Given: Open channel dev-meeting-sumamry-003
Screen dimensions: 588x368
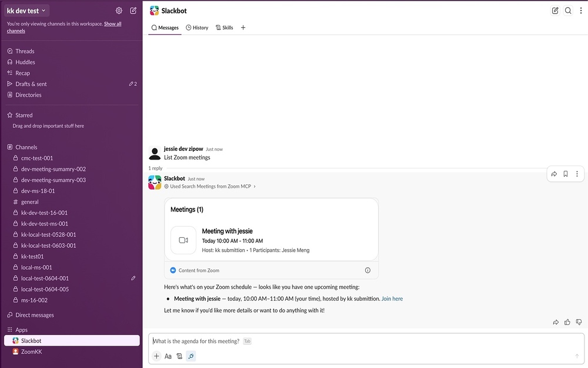Looking at the screenshot, I should click(54, 180).
